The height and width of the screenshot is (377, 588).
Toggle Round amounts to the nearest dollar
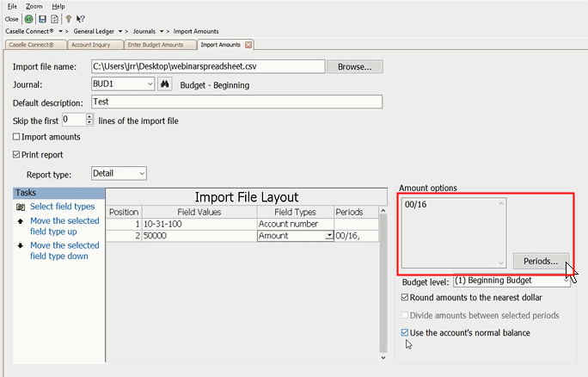coord(406,298)
